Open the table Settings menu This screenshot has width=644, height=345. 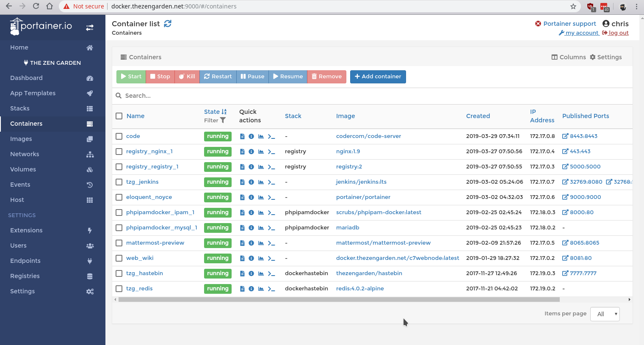point(606,57)
